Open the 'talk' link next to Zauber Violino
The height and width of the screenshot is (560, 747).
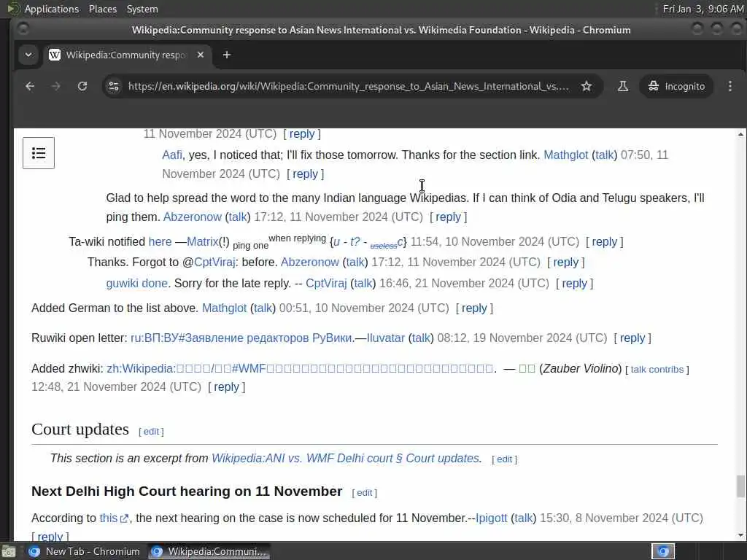pyautogui.click(x=638, y=369)
